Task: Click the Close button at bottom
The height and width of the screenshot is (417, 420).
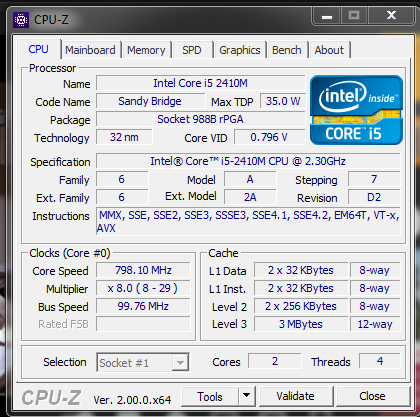Action: click(x=372, y=396)
